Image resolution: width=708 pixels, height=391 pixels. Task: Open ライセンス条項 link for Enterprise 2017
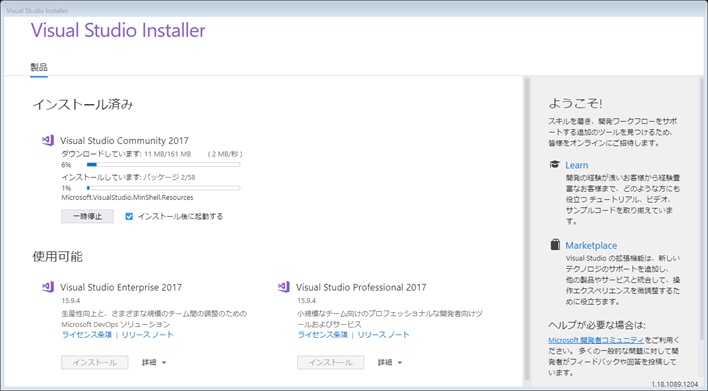click(87, 335)
